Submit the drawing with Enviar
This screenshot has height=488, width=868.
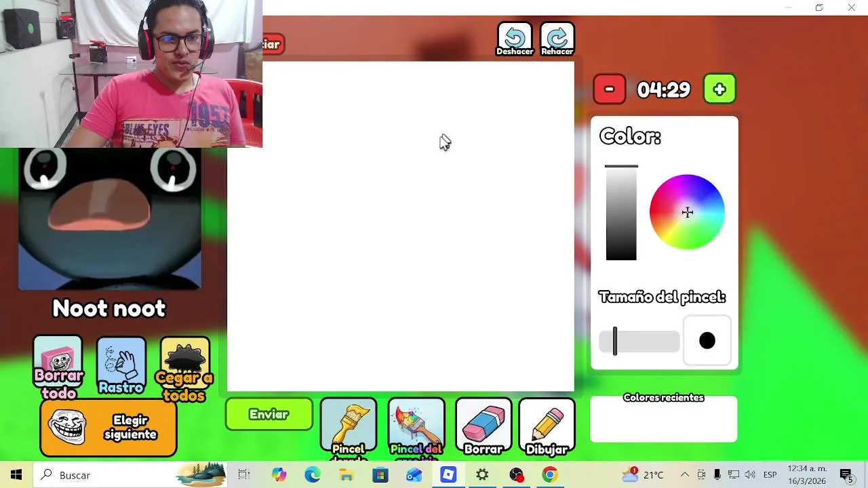click(269, 415)
